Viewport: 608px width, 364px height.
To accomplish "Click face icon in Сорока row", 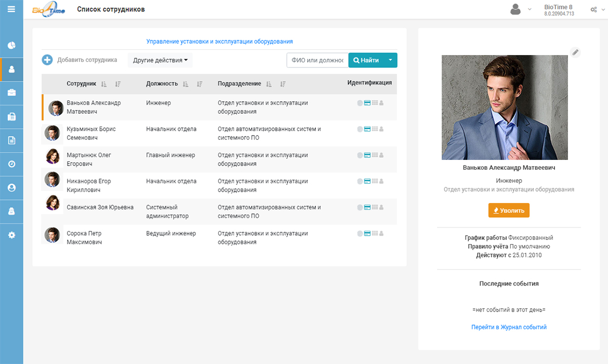I will click(x=381, y=233).
